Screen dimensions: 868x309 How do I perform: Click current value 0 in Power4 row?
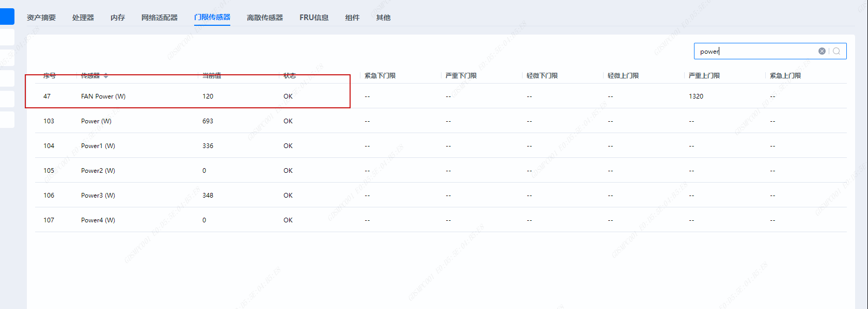pyautogui.click(x=204, y=220)
